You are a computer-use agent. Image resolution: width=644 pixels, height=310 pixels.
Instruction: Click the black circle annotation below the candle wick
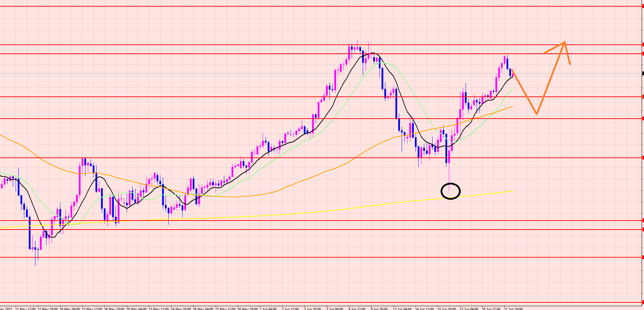450,191
